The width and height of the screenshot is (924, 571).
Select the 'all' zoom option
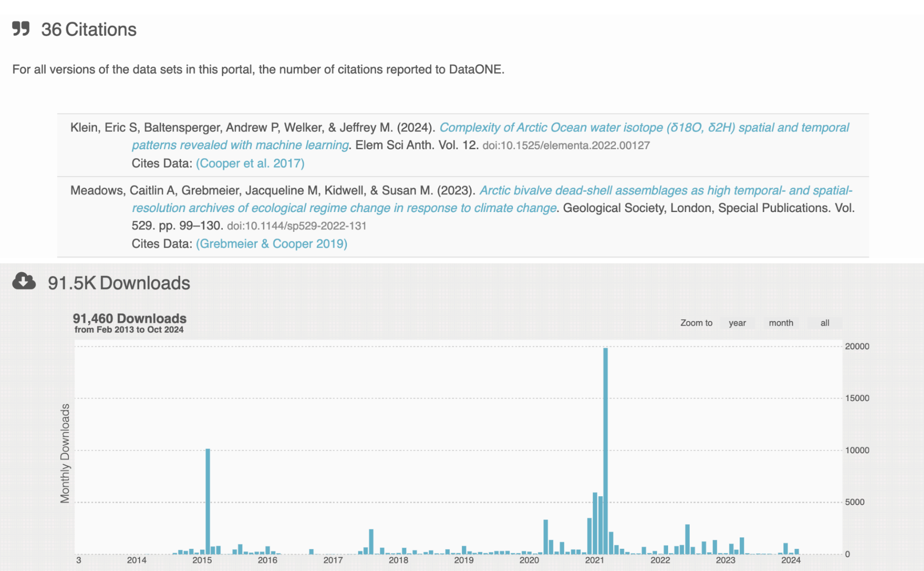(x=825, y=323)
